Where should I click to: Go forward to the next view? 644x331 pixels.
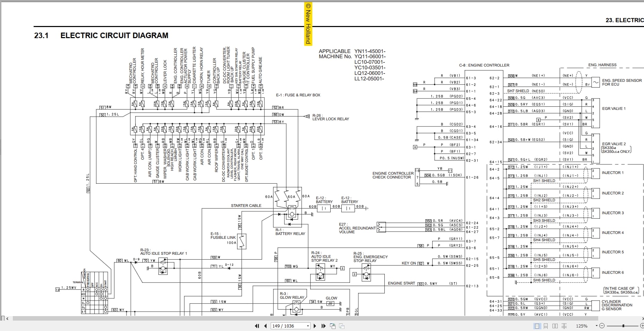point(341,326)
